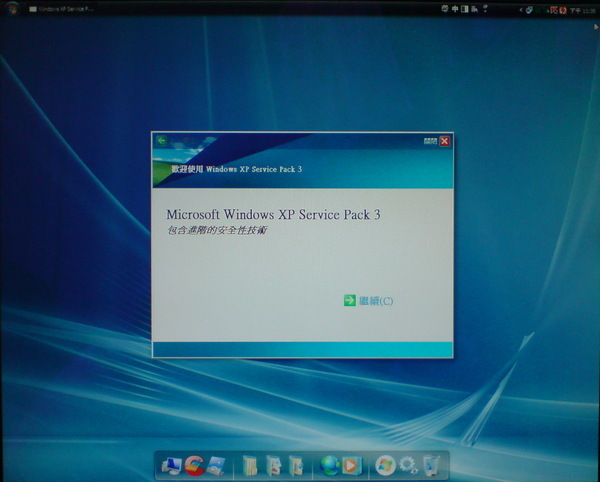
Task: Open My Computer from the dock
Action: click(x=171, y=466)
